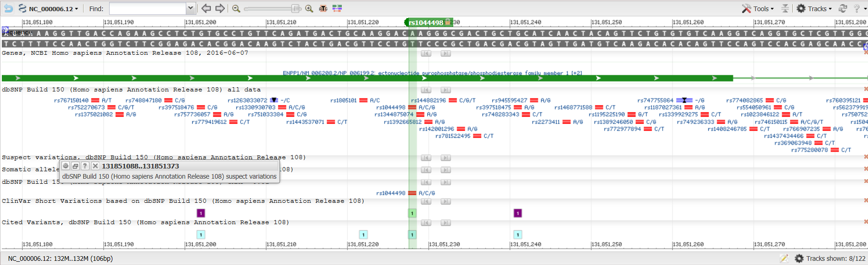
Task: Click the tooltip settings gear icon
Action: [x=65, y=166]
